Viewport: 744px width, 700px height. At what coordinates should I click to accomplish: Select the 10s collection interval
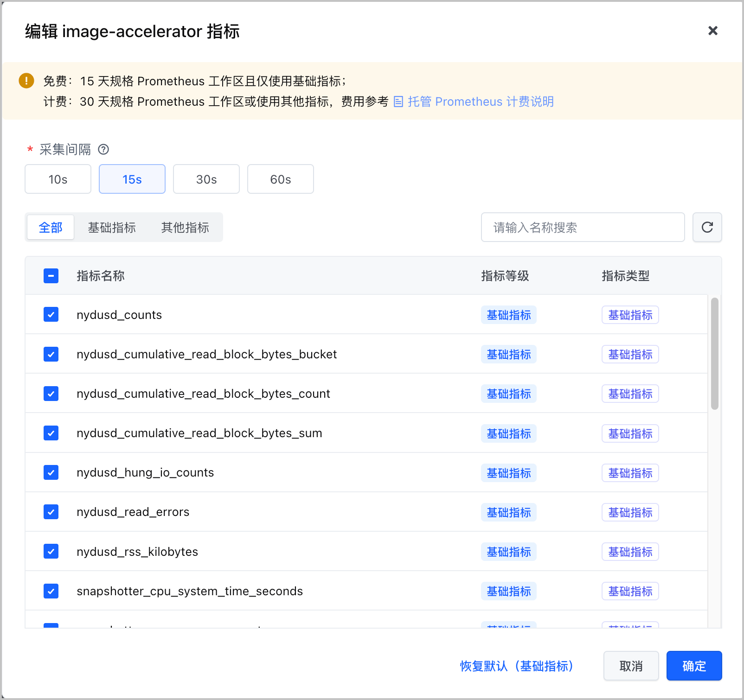click(58, 179)
